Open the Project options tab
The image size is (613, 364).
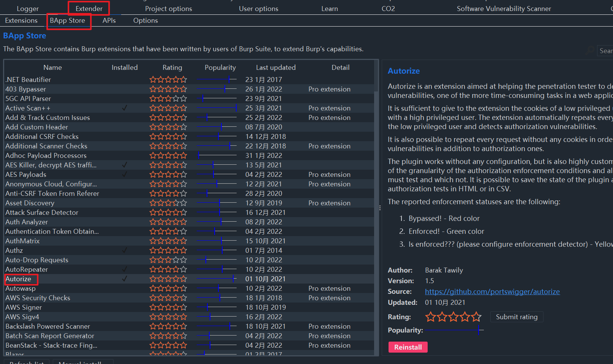coord(169,8)
